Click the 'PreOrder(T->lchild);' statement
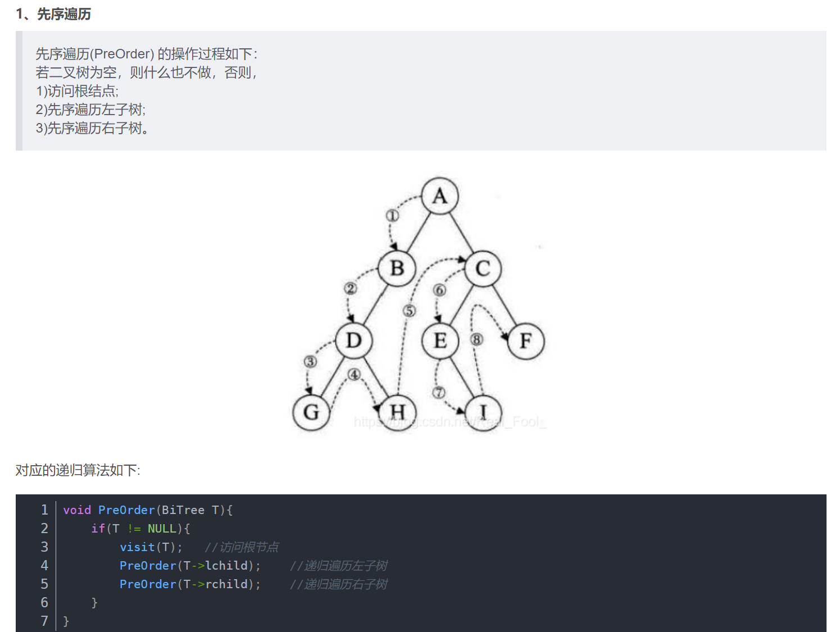The width and height of the screenshot is (840, 632). [x=190, y=566]
